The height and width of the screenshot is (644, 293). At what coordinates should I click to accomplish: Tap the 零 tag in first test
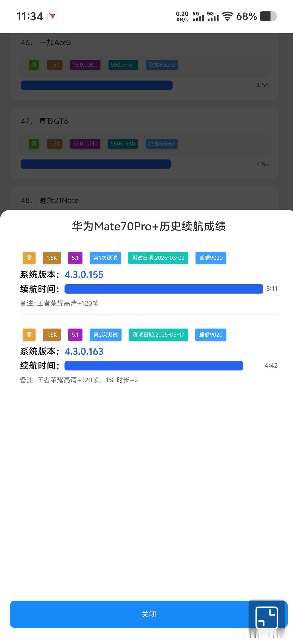click(x=29, y=258)
